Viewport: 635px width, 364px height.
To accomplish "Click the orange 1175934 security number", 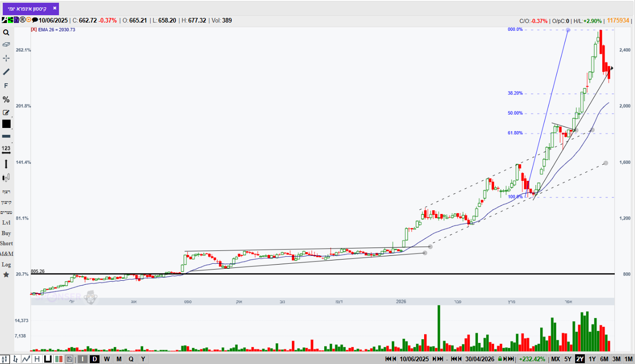I will (x=618, y=20).
